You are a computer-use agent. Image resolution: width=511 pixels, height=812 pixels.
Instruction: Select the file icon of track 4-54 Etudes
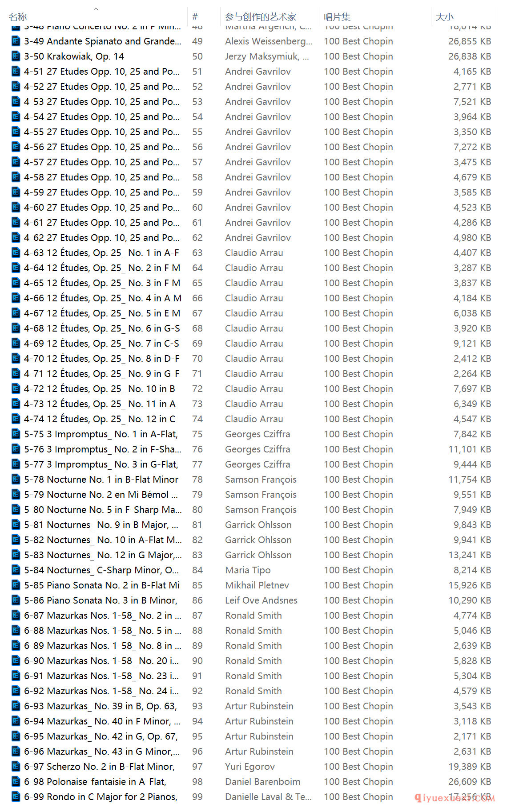click(x=16, y=117)
